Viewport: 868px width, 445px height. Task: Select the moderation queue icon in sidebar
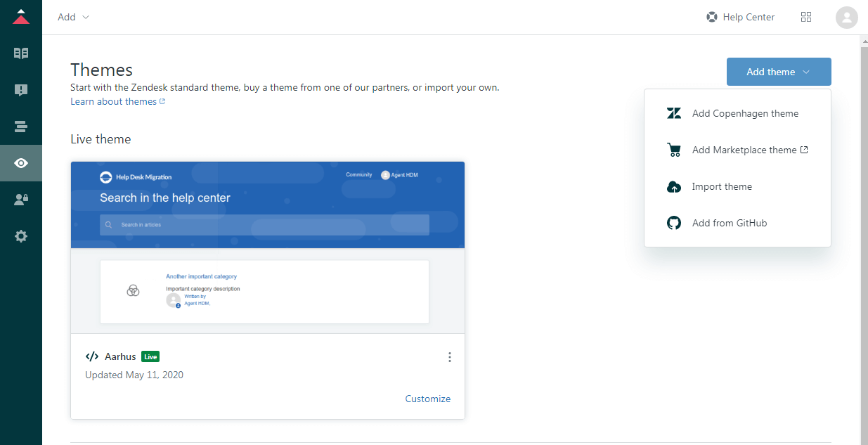coord(20,90)
